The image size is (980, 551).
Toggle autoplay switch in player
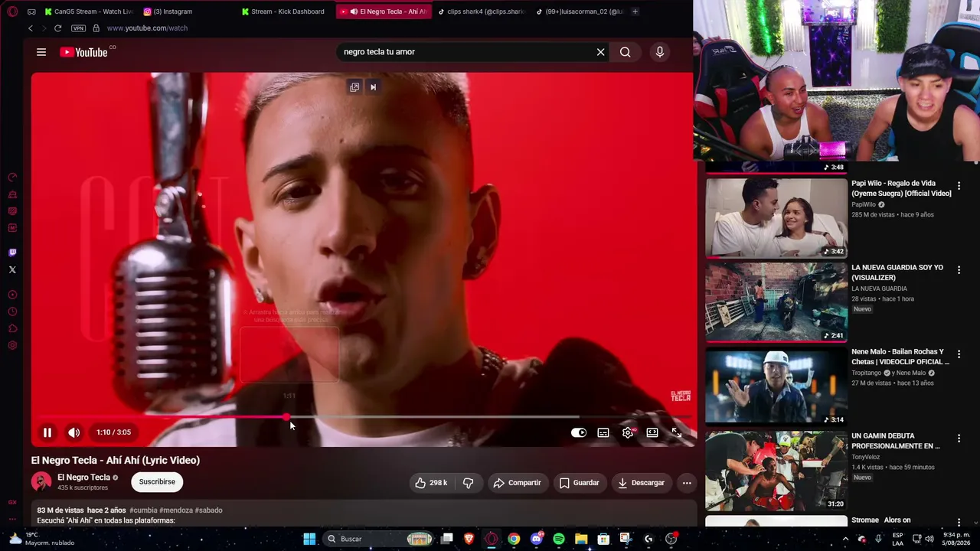pyautogui.click(x=579, y=432)
